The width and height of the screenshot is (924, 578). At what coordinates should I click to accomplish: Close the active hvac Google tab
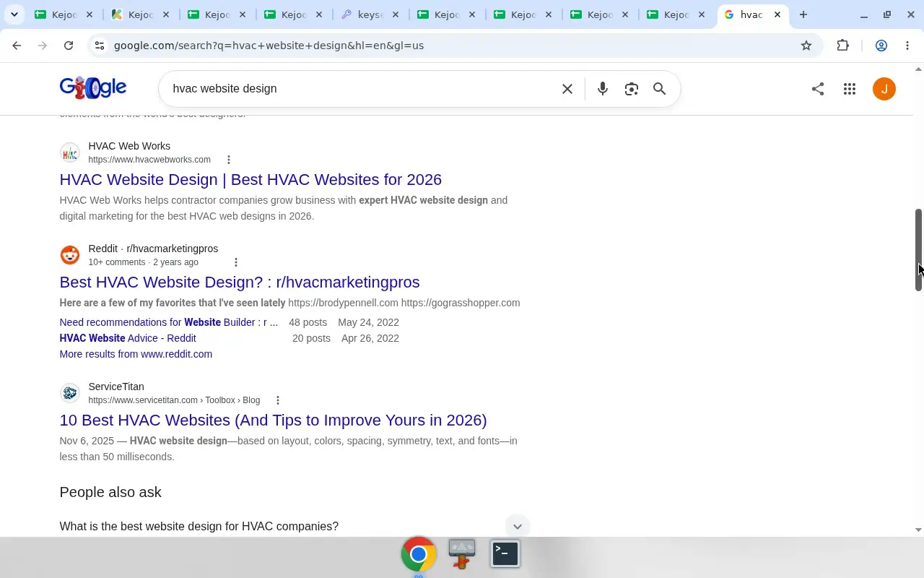point(777,14)
